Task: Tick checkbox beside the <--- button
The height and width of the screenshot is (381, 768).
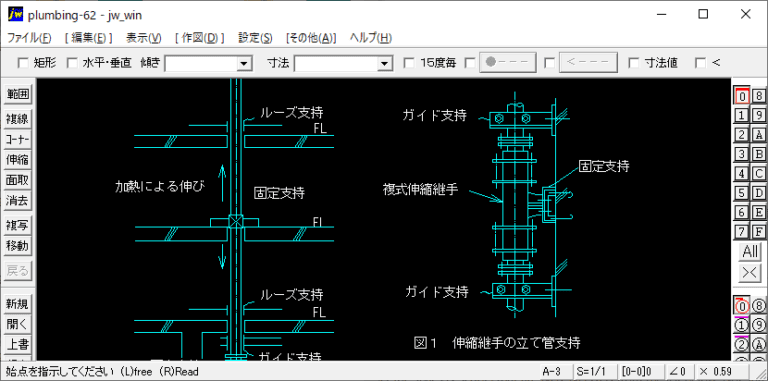Action: tap(550, 63)
